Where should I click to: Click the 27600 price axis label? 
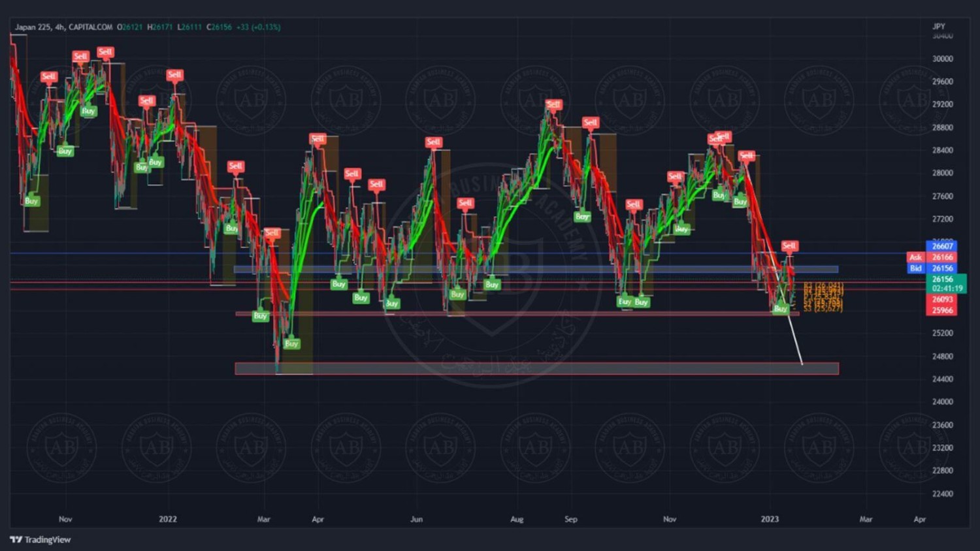tap(942, 197)
